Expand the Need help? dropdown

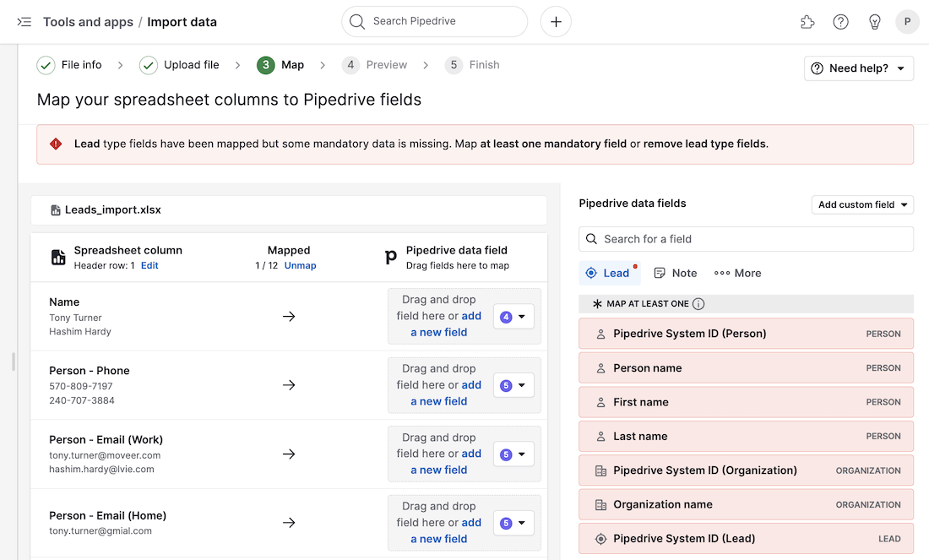pyautogui.click(x=859, y=68)
